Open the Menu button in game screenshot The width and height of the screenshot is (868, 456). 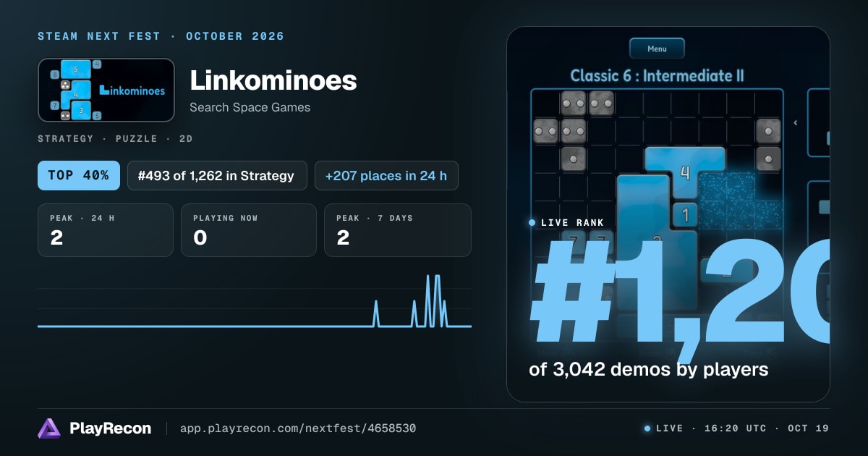click(x=657, y=48)
